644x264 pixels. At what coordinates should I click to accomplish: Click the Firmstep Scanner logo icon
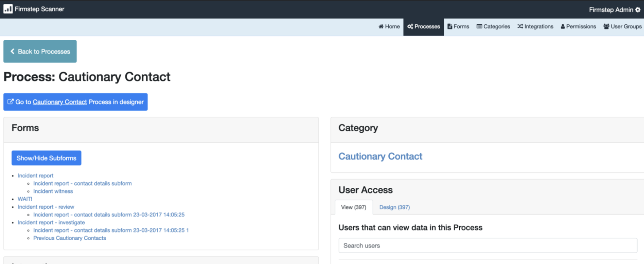8,9
